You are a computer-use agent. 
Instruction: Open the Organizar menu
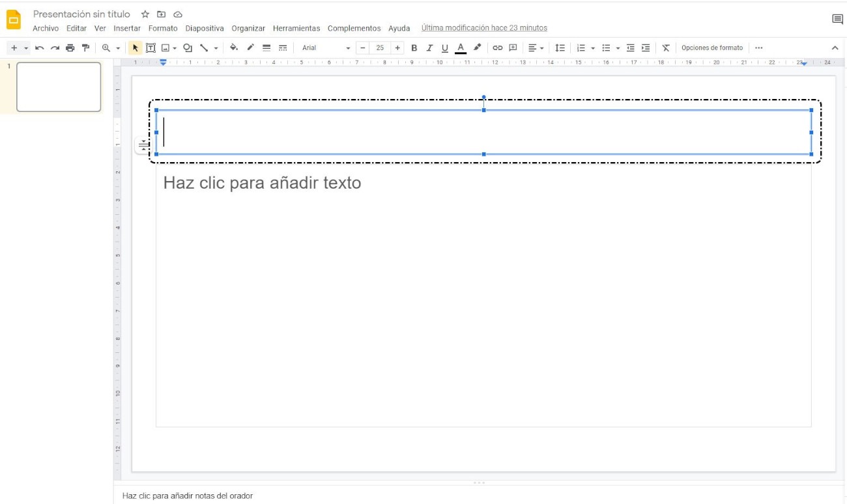[x=248, y=29]
